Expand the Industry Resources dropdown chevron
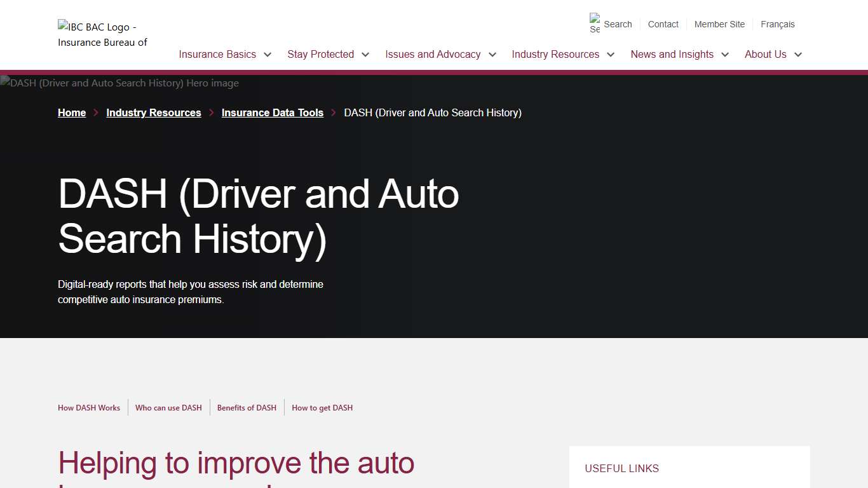 pos(610,55)
